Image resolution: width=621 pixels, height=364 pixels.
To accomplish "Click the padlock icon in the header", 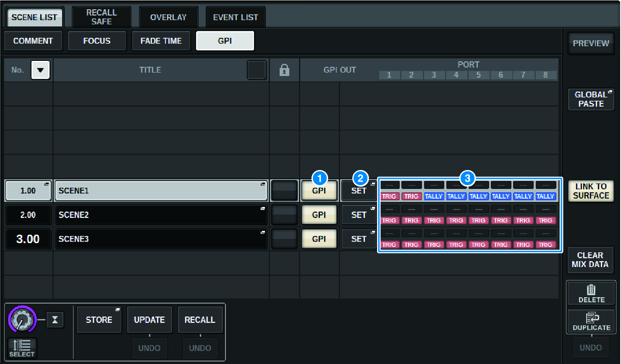I will (284, 70).
